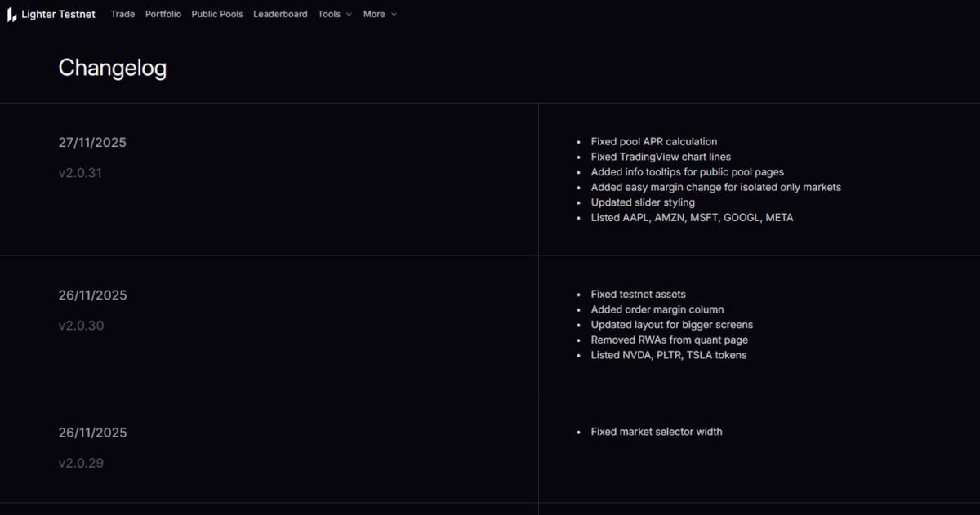The image size is (980, 515).
Task: Click 'Fixed market selector width' entry
Action: [657, 432]
